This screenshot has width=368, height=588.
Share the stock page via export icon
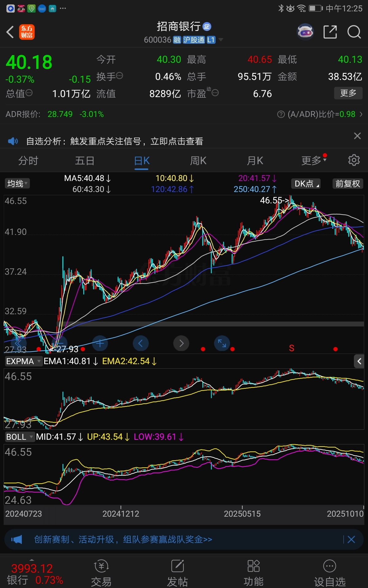330,32
